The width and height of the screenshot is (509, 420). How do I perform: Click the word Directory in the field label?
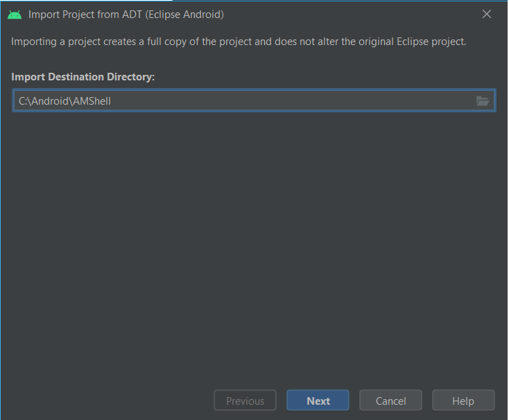tap(132, 76)
